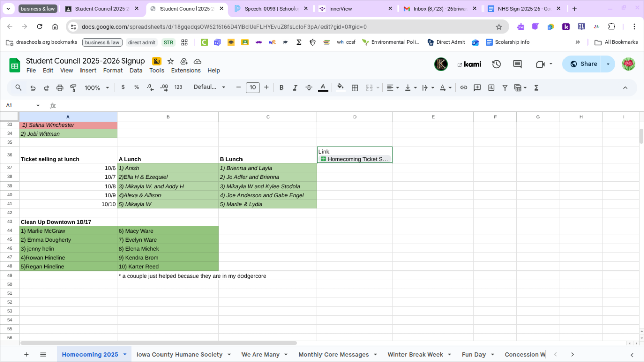Click the print icon in the toolbar
Screen dimensions: 644x362
60,88
